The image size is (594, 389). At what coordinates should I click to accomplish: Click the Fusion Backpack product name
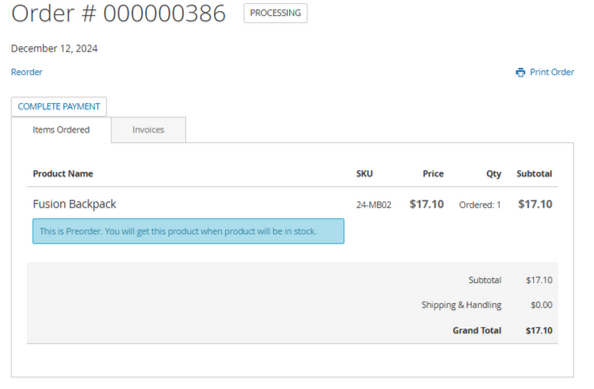click(74, 204)
